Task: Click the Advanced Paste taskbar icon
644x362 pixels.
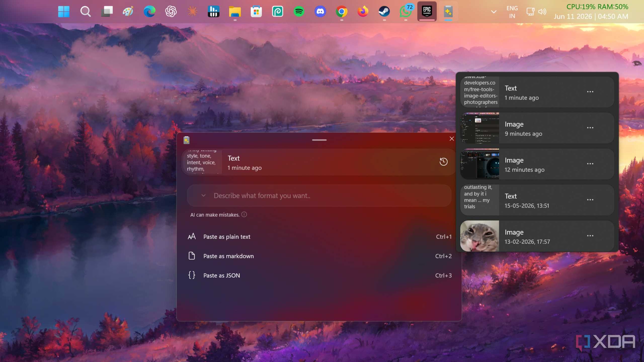Action: click(x=448, y=12)
